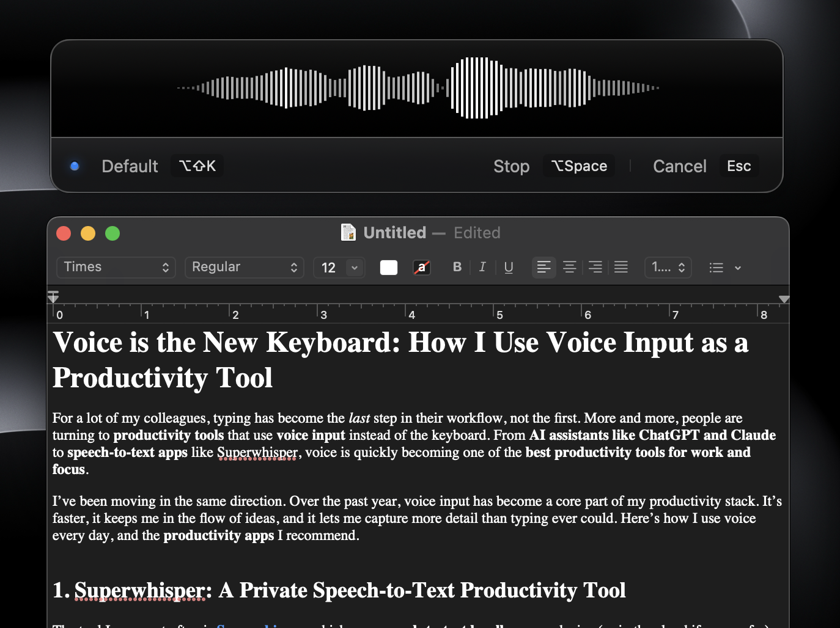Apply justified text alignment
The height and width of the screenshot is (628, 840).
point(621,267)
